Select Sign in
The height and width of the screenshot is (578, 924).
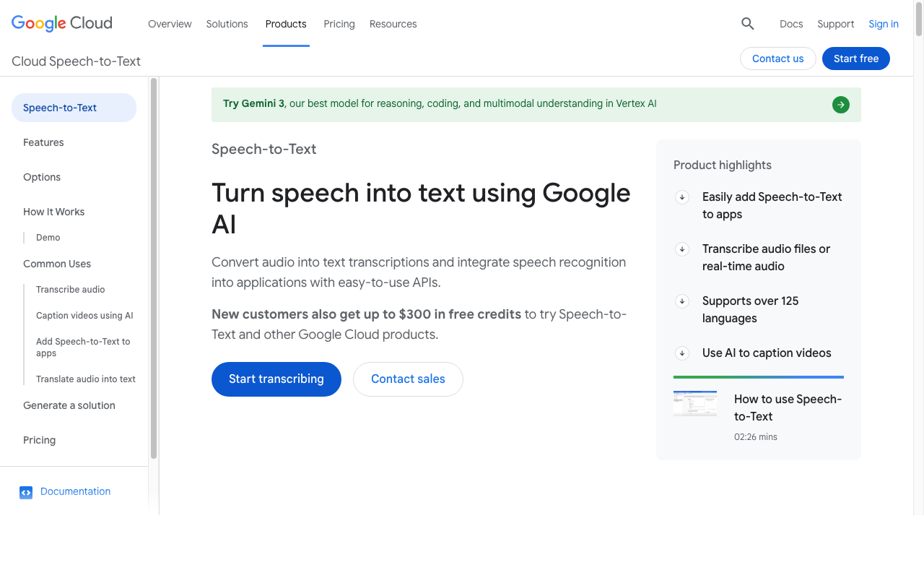[883, 24]
